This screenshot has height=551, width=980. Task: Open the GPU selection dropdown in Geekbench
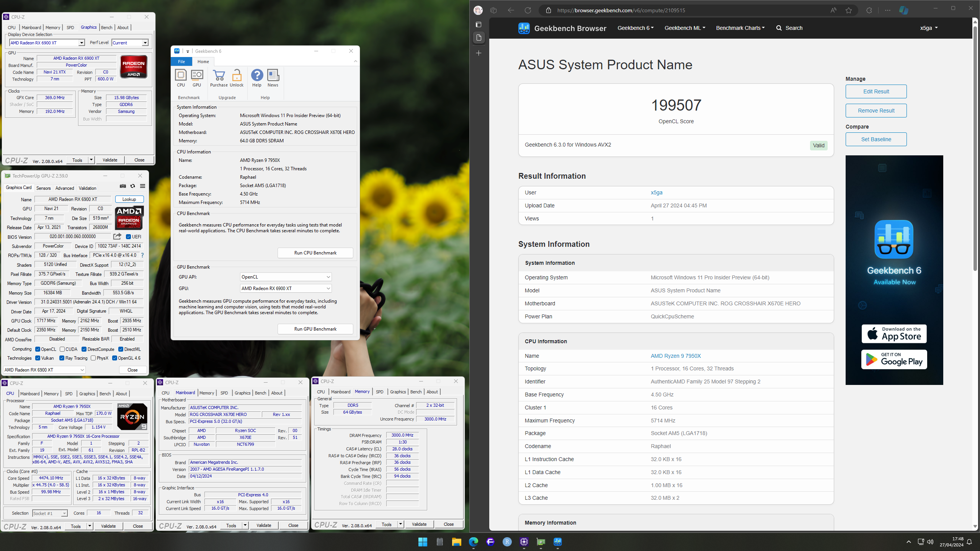click(286, 289)
